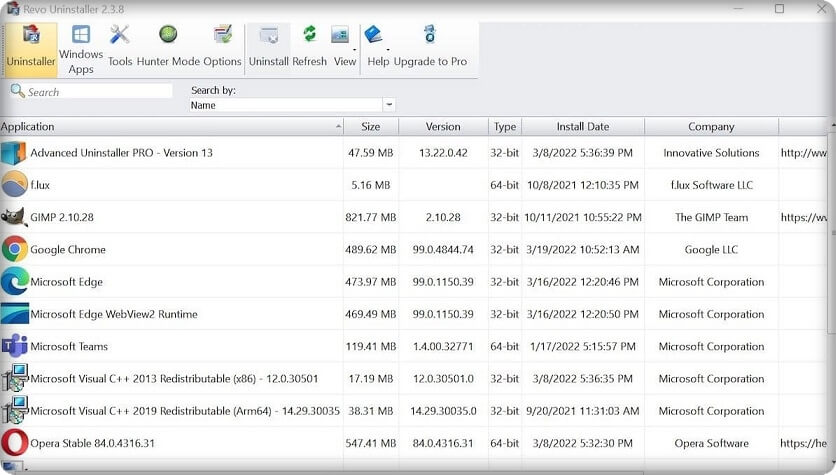Open the Tools toolbar icon
The image size is (836, 475).
point(120,47)
